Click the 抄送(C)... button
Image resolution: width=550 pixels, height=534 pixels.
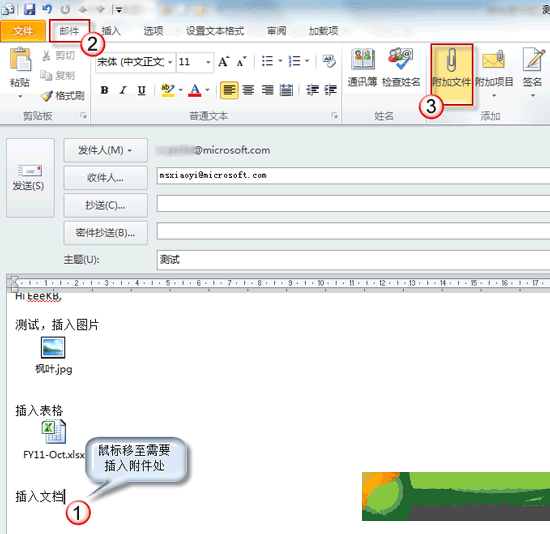tap(105, 205)
